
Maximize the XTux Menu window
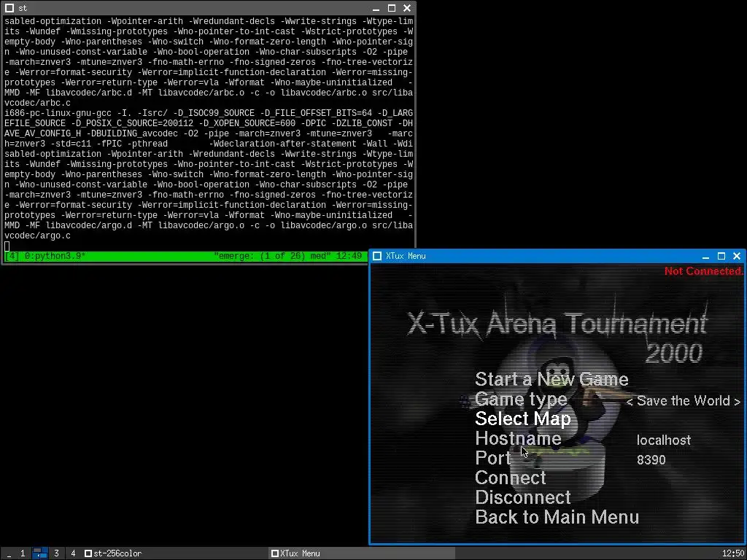[x=721, y=256]
